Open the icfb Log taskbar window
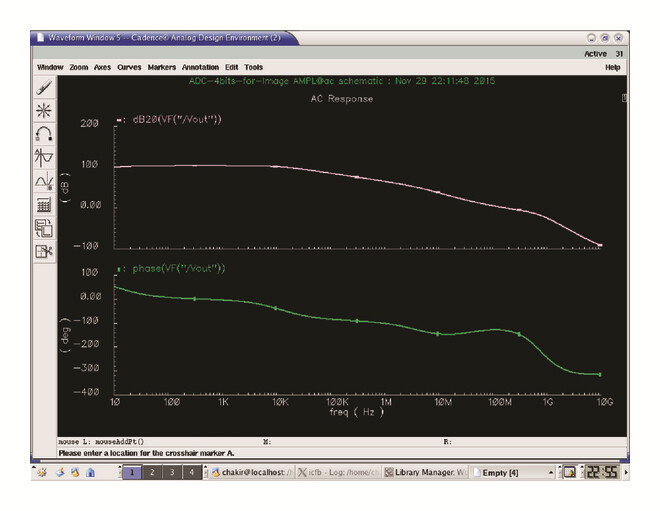 click(339, 473)
